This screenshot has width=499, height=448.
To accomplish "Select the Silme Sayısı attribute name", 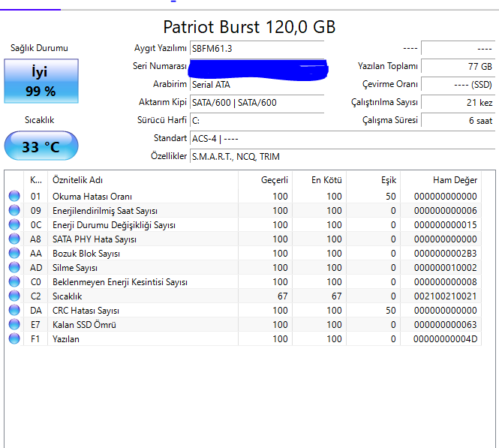I will pos(75,268).
